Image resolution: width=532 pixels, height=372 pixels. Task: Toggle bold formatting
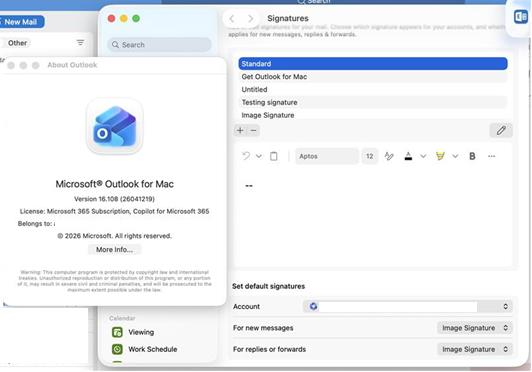coord(472,156)
